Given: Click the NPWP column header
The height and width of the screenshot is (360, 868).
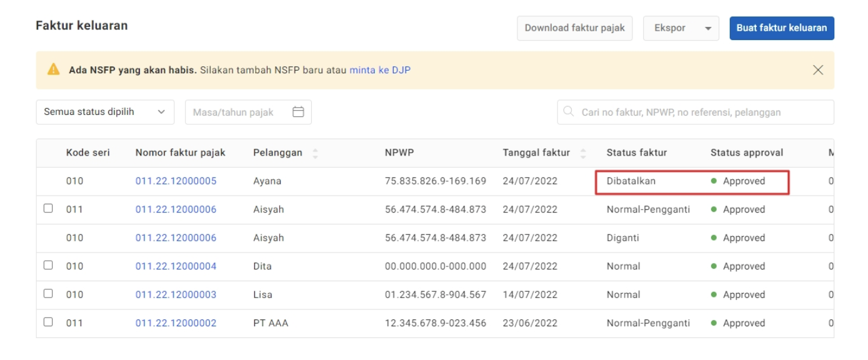Looking at the screenshot, I should pyautogui.click(x=399, y=152).
